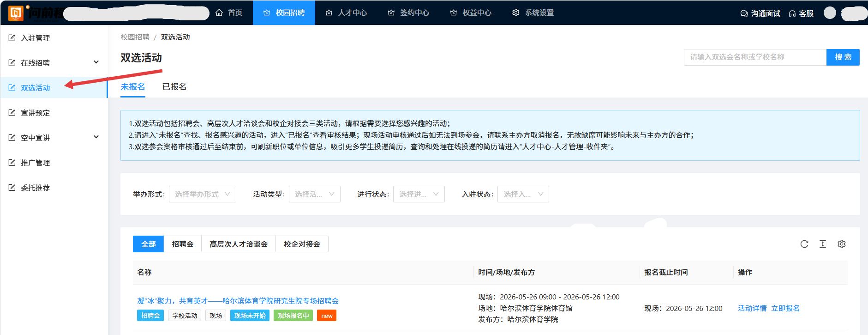Open 入驻管理 in the sidebar
Image resolution: width=868 pixels, height=335 pixels.
(54, 38)
